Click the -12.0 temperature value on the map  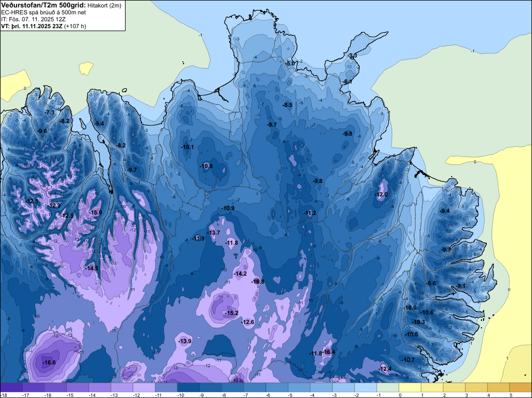[381, 194]
